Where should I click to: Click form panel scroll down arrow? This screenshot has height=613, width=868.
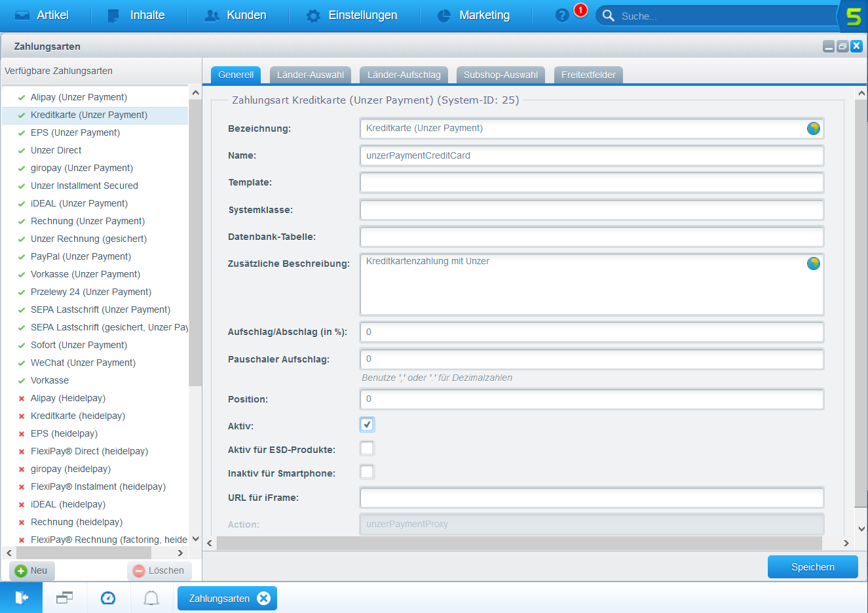pos(861,528)
